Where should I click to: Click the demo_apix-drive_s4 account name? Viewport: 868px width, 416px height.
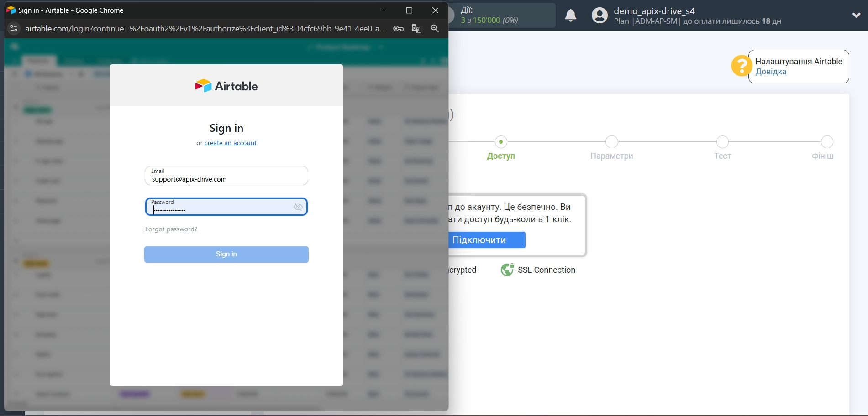[x=654, y=11]
